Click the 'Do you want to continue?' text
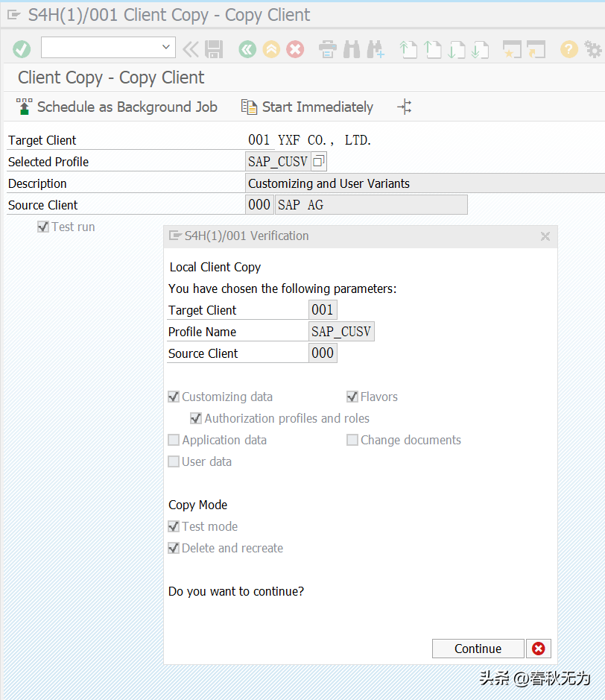The image size is (605, 700). 236,591
